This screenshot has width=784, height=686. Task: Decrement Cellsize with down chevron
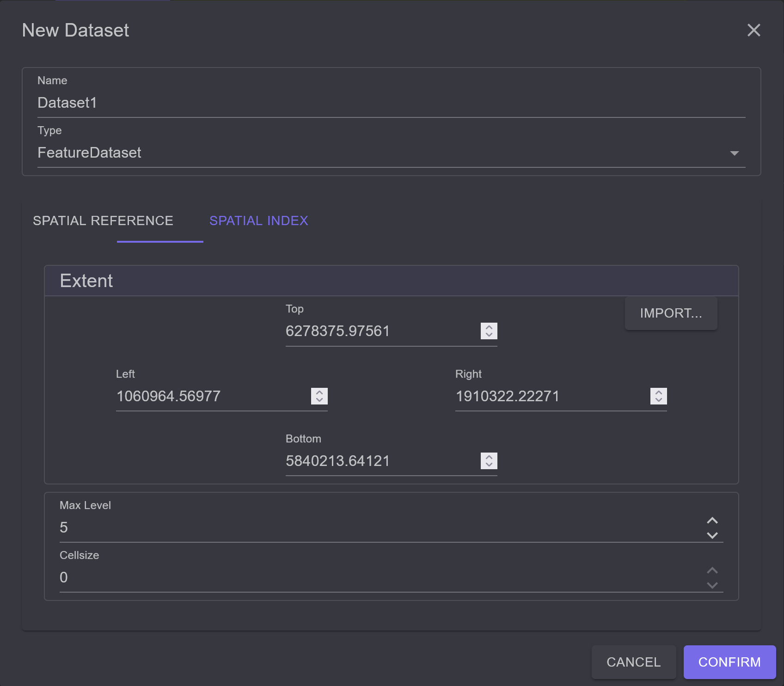tap(712, 585)
